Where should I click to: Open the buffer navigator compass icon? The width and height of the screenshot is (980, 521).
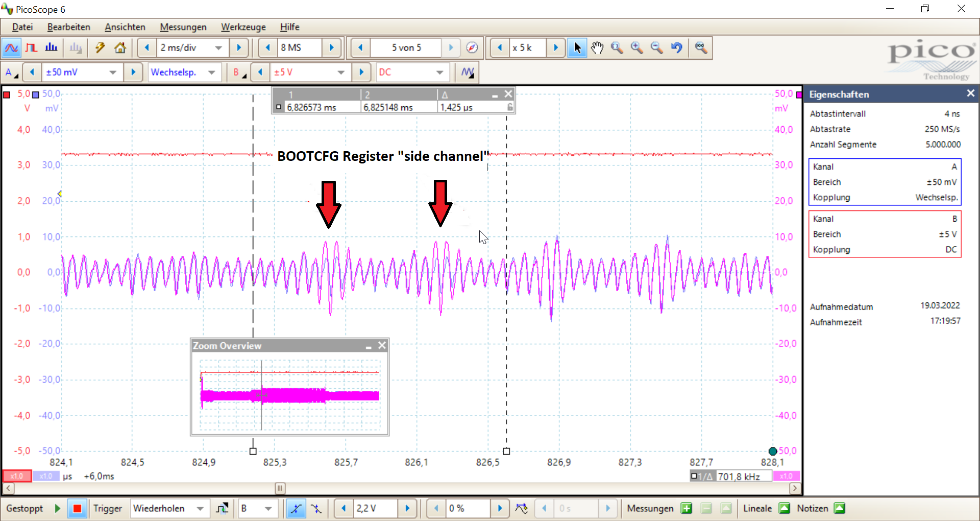[x=472, y=48]
